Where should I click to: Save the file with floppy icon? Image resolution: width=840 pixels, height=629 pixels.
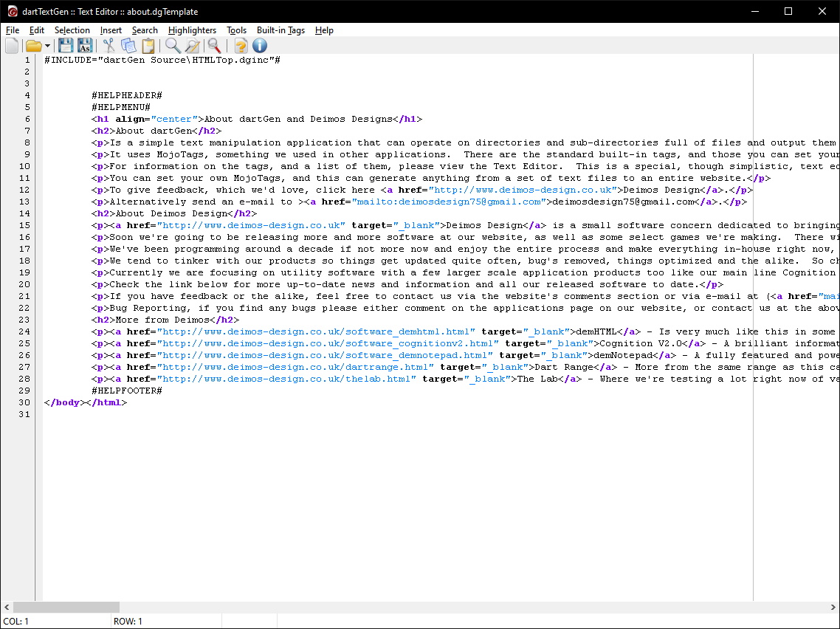[x=66, y=46]
